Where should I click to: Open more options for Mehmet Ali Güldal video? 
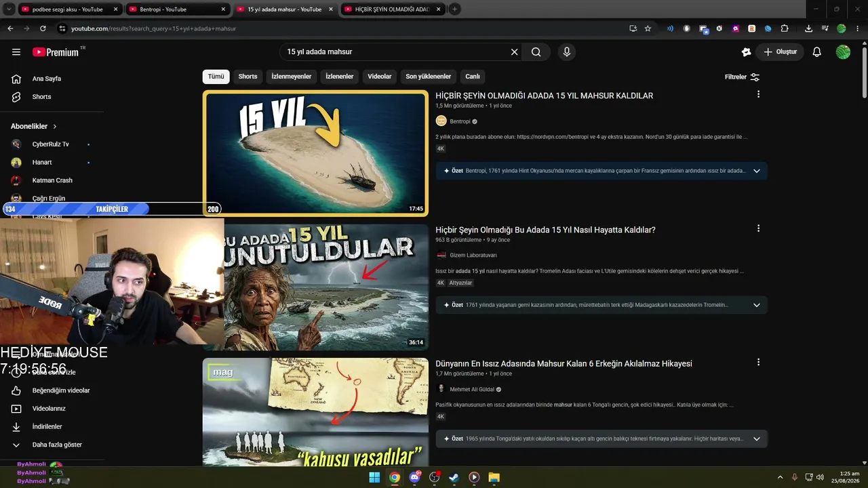tap(758, 362)
